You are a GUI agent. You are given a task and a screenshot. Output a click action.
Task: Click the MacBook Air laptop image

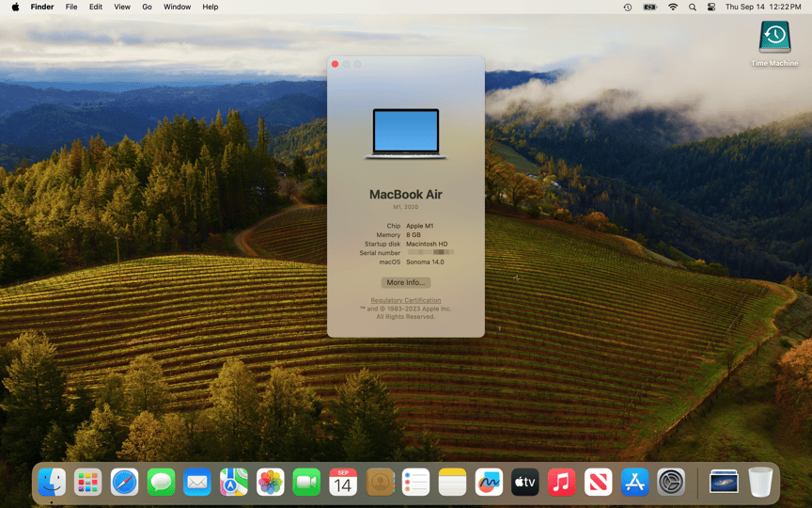405,134
